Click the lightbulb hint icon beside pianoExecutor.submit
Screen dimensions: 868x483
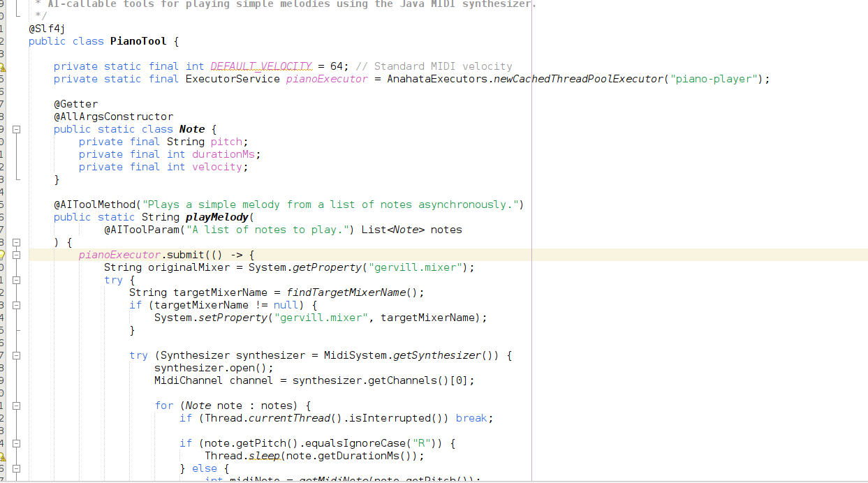(x=2, y=255)
